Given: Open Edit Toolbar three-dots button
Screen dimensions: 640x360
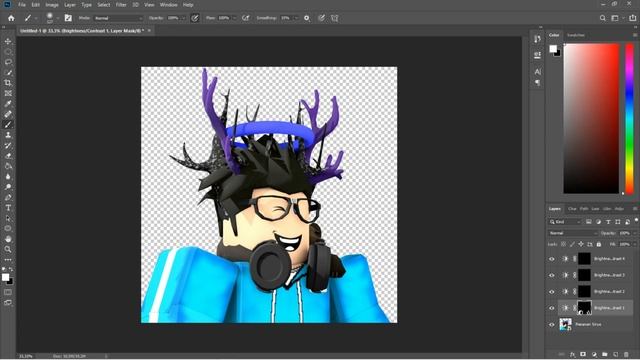Looking at the screenshot, I should pyautogui.click(x=8, y=260).
